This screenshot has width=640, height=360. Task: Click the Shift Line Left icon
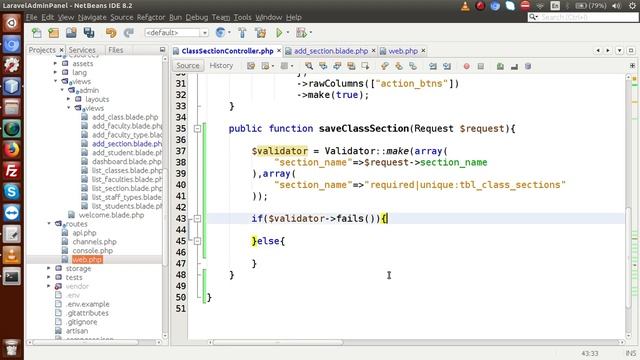click(x=433, y=66)
